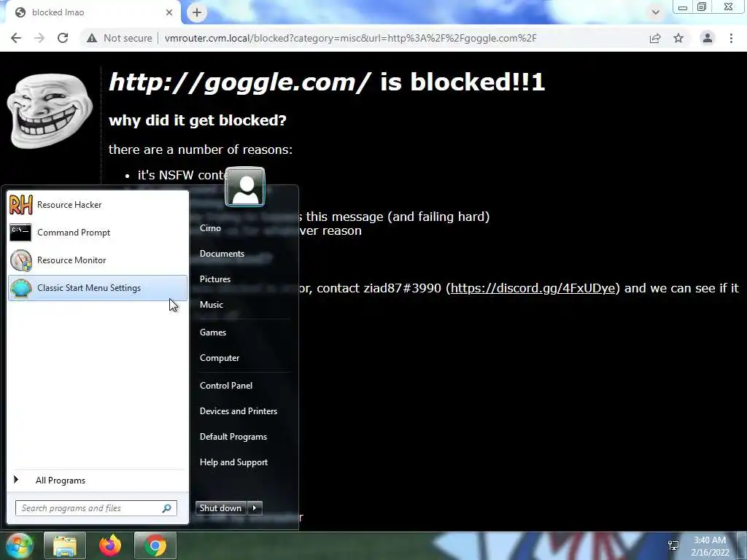The image size is (747, 560).
Task: Open Control Panel
Action: (226, 386)
